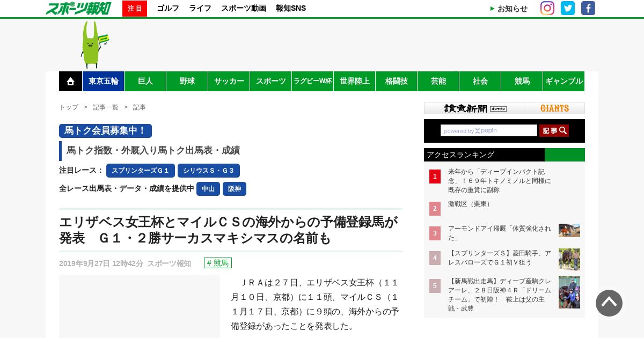This screenshot has height=338, width=644.
Task: Click the article headline エリザベス女王杯とマイルＣＳ
Action: (229, 230)
